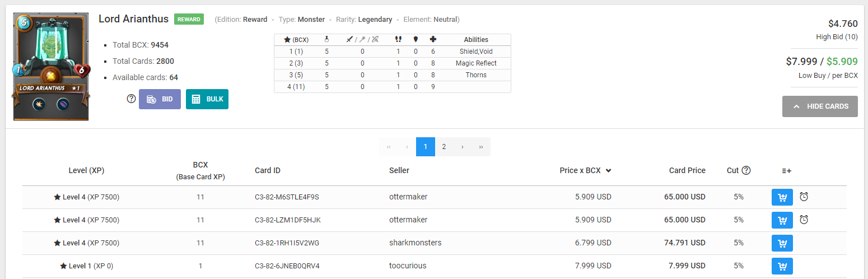Open help question mark beside BID button
This screenshot has height=279, width=868.
tap(131, 99)
